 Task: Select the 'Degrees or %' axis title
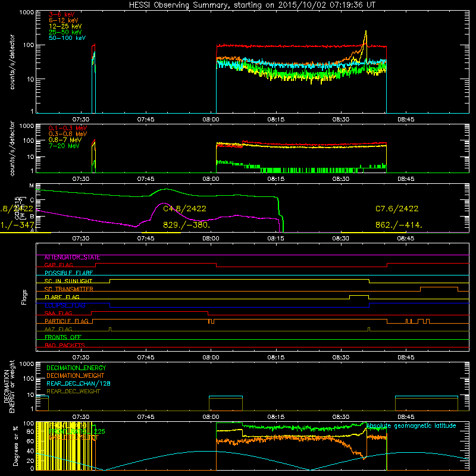point(15,446)
